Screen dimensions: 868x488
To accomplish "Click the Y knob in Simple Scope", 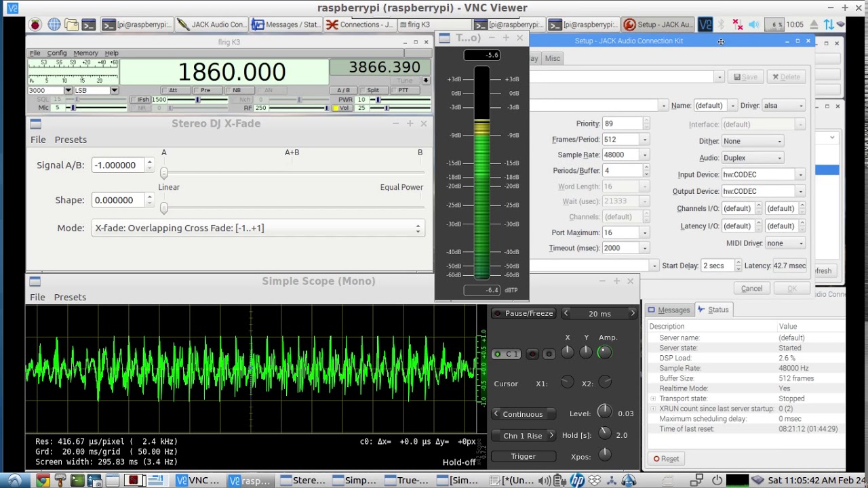I will click(x=586, y=352).
